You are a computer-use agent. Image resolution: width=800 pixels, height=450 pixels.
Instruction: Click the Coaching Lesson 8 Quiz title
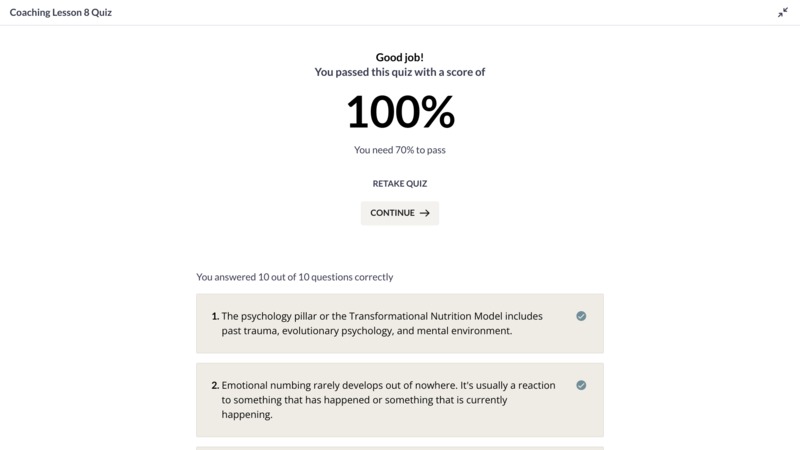click(x=61, y=12)
